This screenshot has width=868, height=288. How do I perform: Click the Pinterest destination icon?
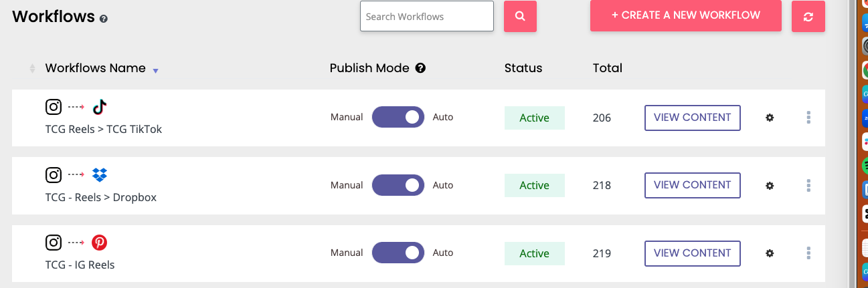click(100, 243)
